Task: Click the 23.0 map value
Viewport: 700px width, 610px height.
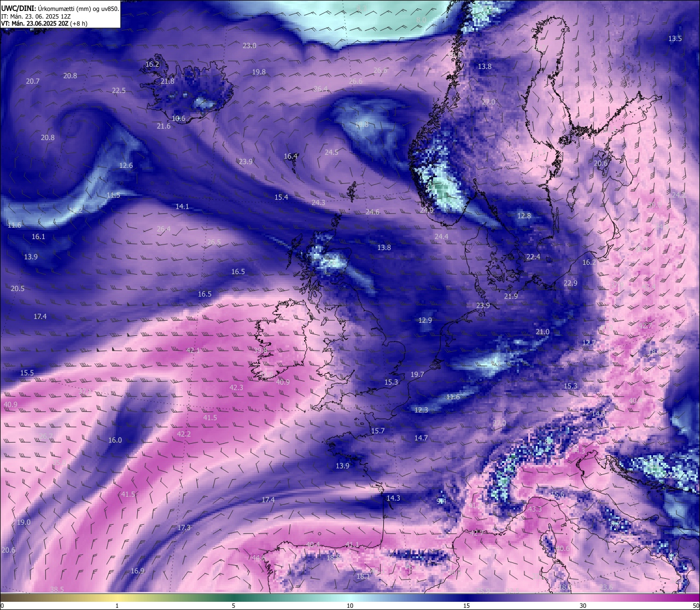Action: [249, 45]
